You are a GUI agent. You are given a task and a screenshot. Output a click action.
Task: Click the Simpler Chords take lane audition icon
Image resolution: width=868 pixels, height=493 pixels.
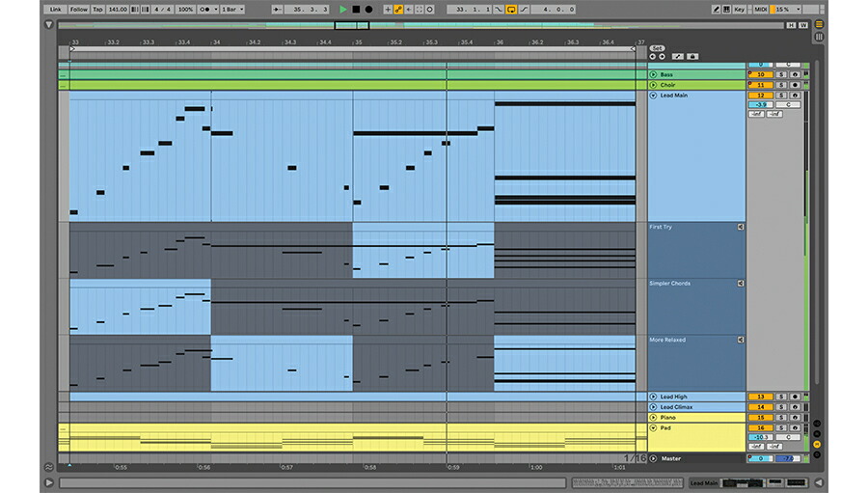coord(741,283)
